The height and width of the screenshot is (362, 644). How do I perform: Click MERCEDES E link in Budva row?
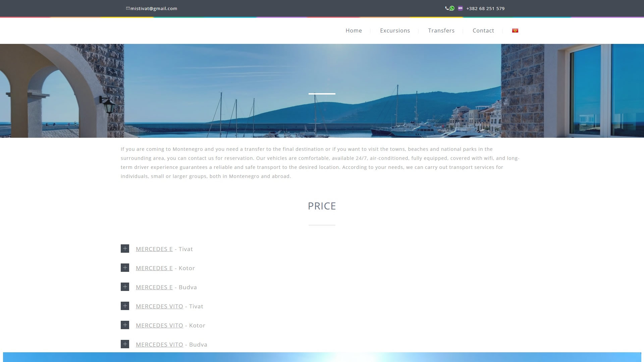(154, 287)
